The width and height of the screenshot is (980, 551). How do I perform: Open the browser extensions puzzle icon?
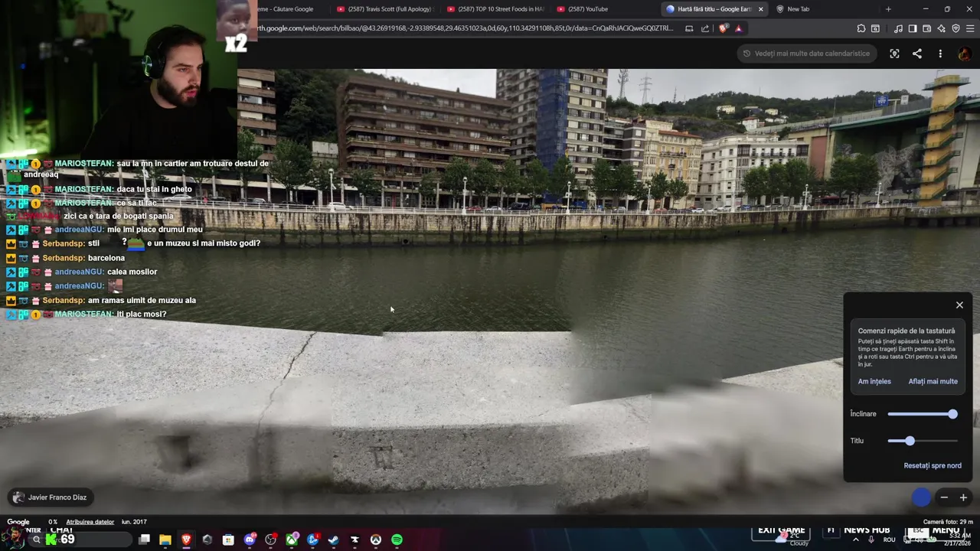point(861,28)
